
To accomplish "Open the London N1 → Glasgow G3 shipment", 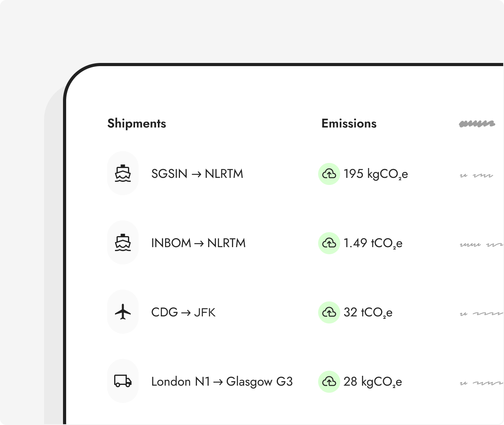I will pyautogui.click(x=222, y=381).
